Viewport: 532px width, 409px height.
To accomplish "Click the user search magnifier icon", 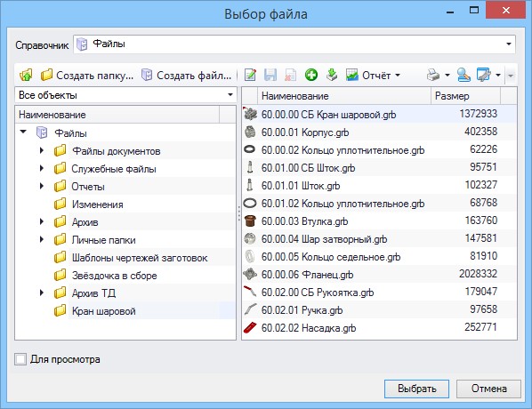I will coord(463,75).
